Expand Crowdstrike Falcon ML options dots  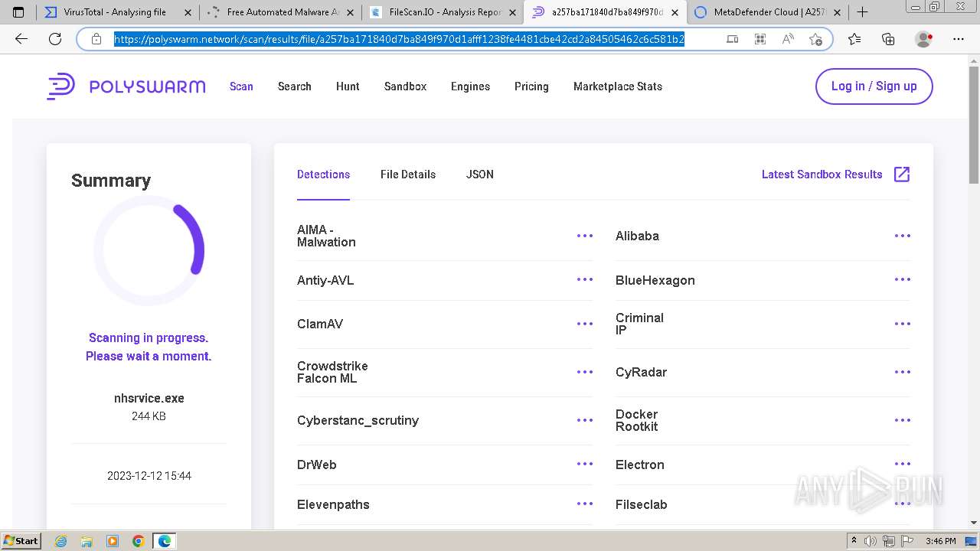pyautogui.click(x=585, y=372)
